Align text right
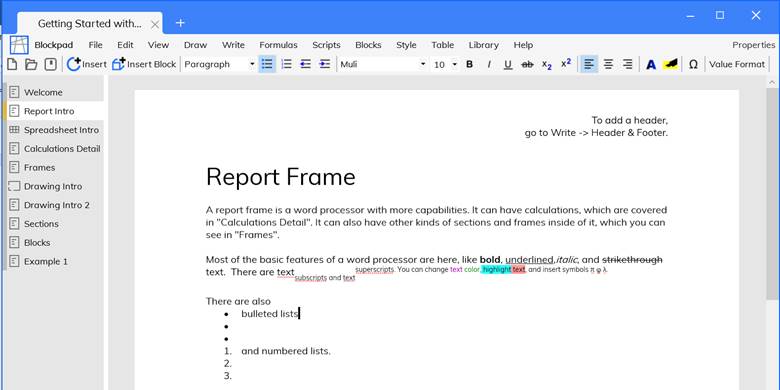 628,64
